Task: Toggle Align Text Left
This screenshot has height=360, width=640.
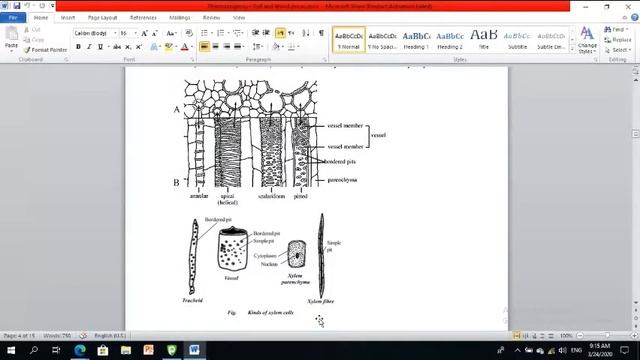Action: [204, 47]
